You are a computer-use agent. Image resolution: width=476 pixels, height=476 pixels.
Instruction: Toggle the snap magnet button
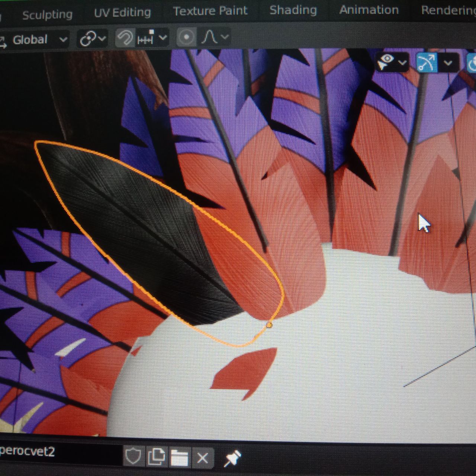(x=125, y=38)
